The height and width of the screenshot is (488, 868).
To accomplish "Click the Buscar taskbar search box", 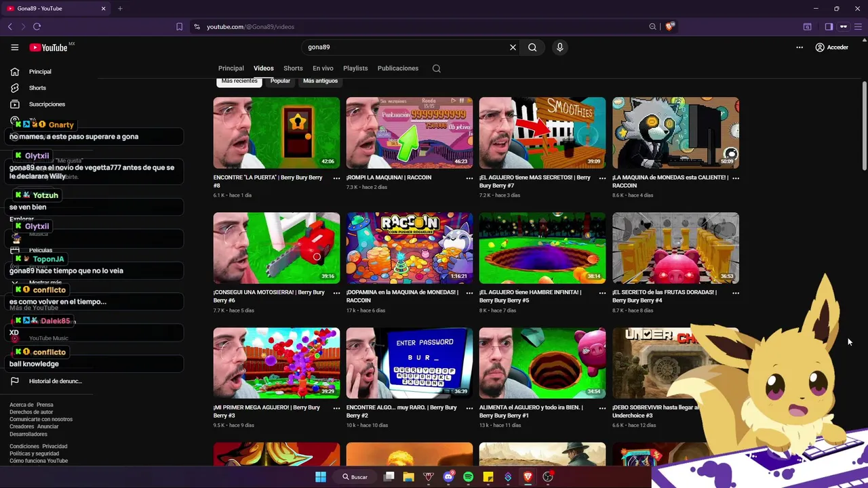I will click(355, 477).
